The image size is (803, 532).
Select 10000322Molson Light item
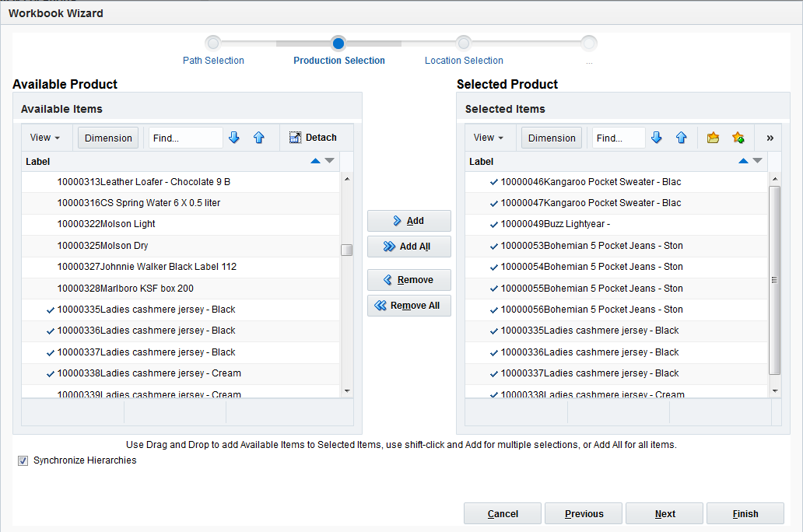181,224
